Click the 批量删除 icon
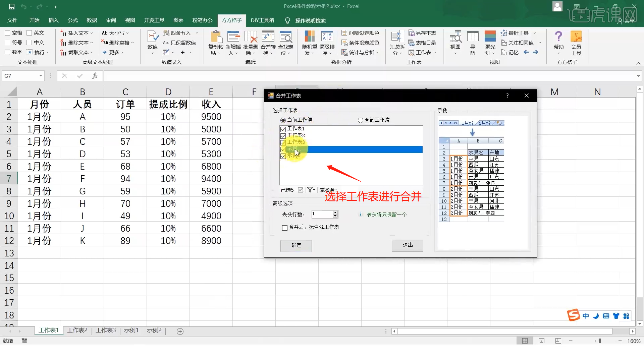The height and width of the screenshot is (362, 644). coord(251,36)
